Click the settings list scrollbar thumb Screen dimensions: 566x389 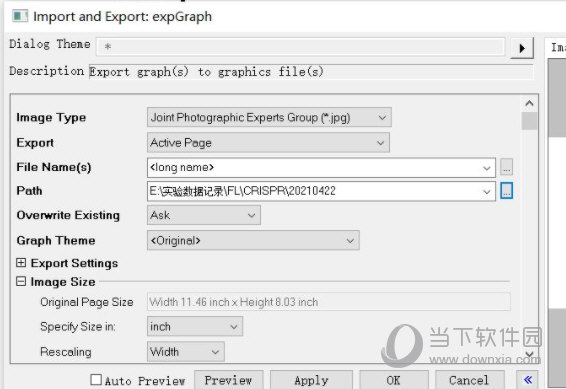tap(529, 121)
